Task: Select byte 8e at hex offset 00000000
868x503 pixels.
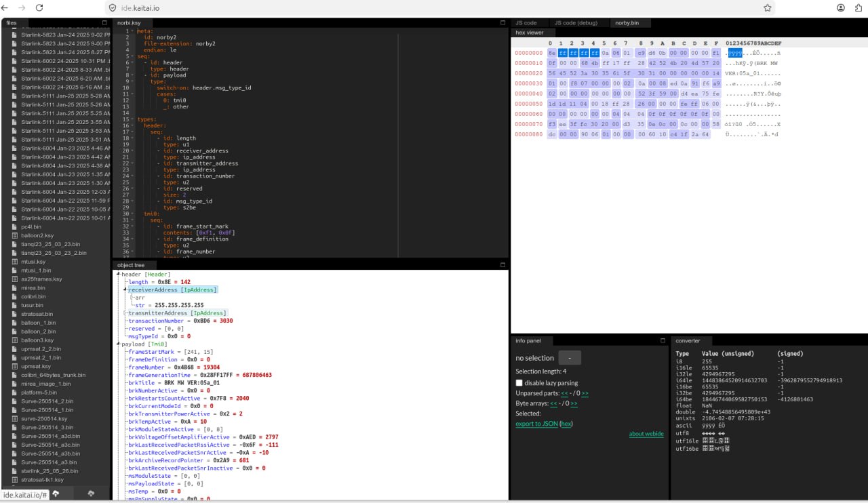Action: [x=552, y=53]
